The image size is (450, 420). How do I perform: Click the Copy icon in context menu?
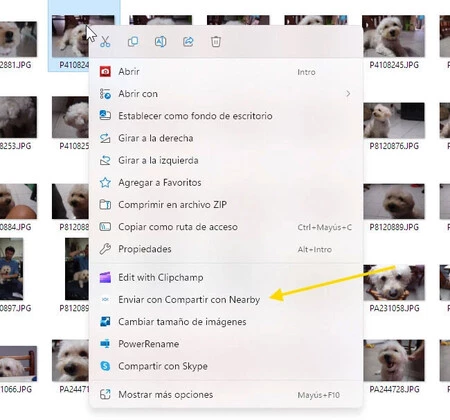pyautogui.click(x=133, y=42)
